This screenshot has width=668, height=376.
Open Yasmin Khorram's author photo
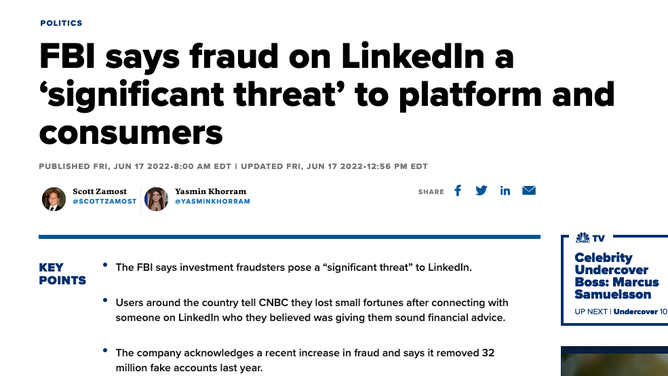coord(156,199)
